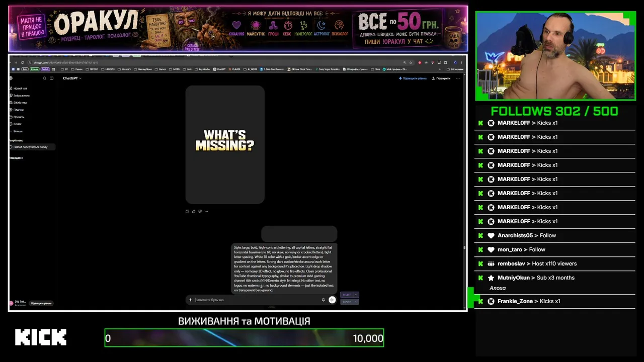Viewport: 644px width, 362px height.
Task: Open the conversation options three-dot menu
Action: click(458, 78)
